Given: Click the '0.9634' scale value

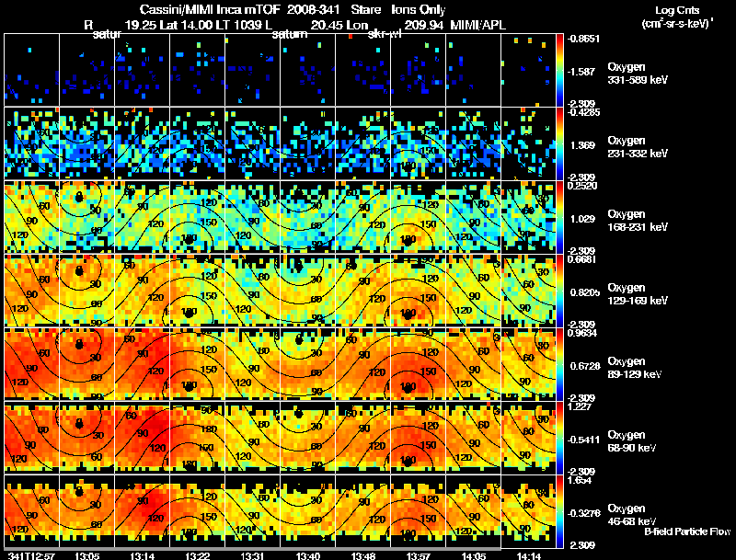Looking at the screenshot, I should click(582, 333).
